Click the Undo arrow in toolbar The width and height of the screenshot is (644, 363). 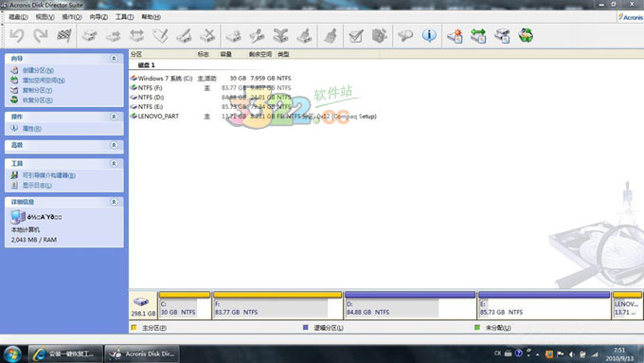coord(17,36)
